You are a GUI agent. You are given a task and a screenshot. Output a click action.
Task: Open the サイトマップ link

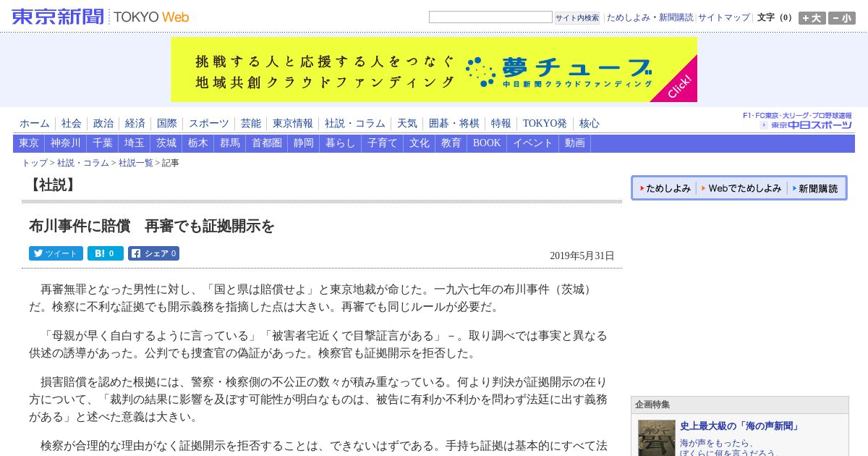(724, 17)
